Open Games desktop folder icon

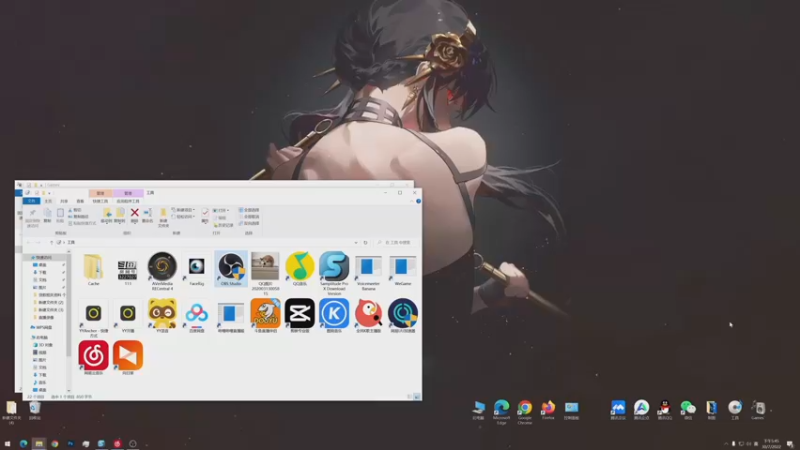click(758, 410)
